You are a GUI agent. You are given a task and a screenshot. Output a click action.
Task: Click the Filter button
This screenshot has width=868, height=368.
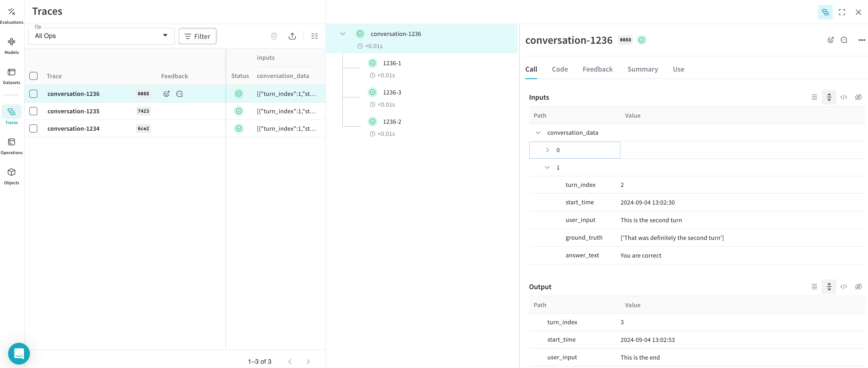197,36
